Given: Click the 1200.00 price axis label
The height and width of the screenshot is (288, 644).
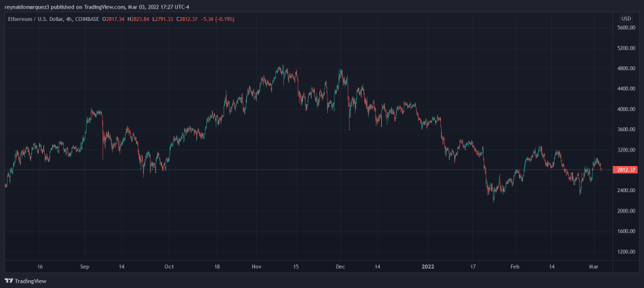Looking at the screenshot, I should click(x=626, y=252).
